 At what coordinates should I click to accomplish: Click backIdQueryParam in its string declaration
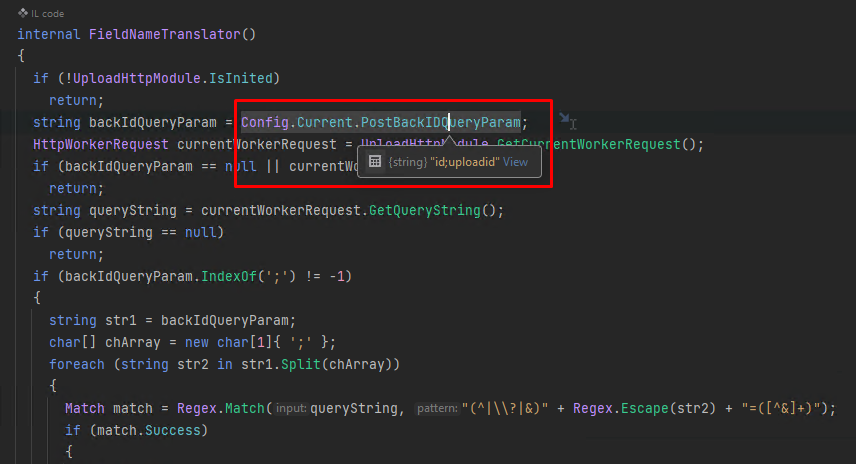pos(153,122)
